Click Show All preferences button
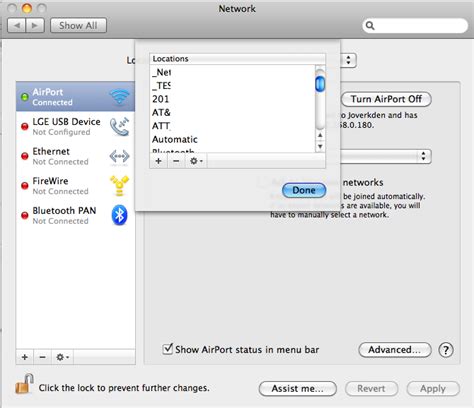Image resolution: width=474 pixels, height=408 pixels. 78,25
